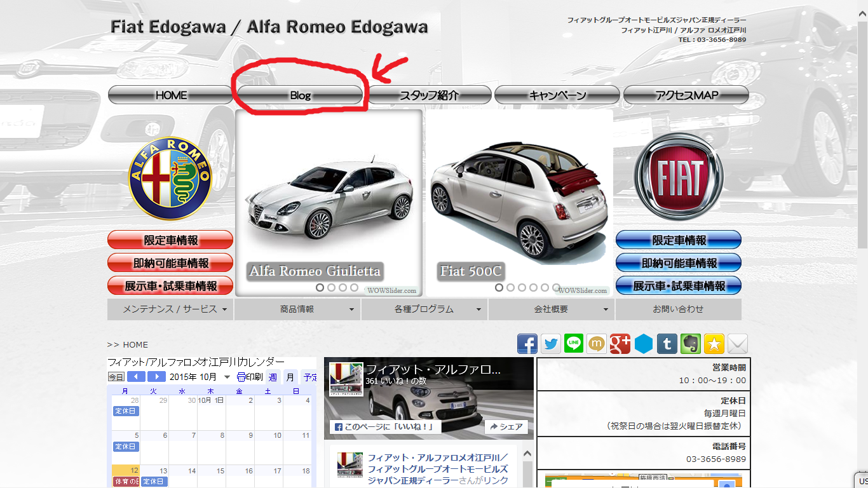868x488 pixels.
Task: Click red Alfa Romeo 限定車情報 button
Action: coord(170,240)
